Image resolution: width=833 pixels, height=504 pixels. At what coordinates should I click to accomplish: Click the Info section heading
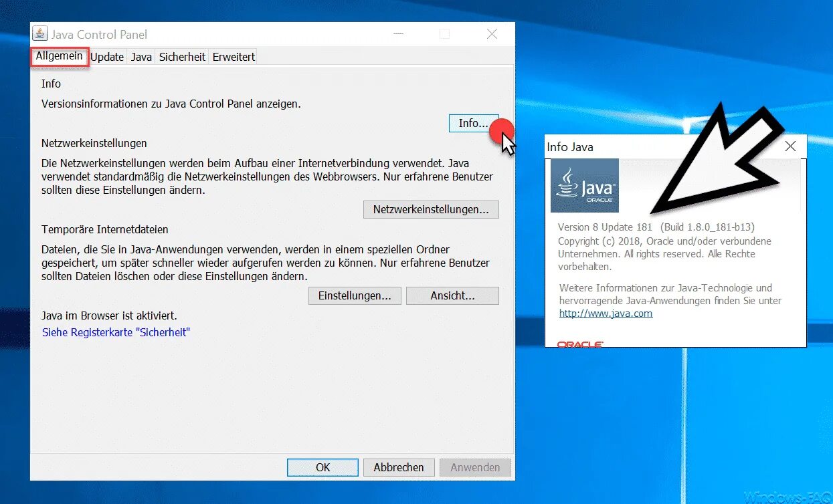[x=51, y=84]
